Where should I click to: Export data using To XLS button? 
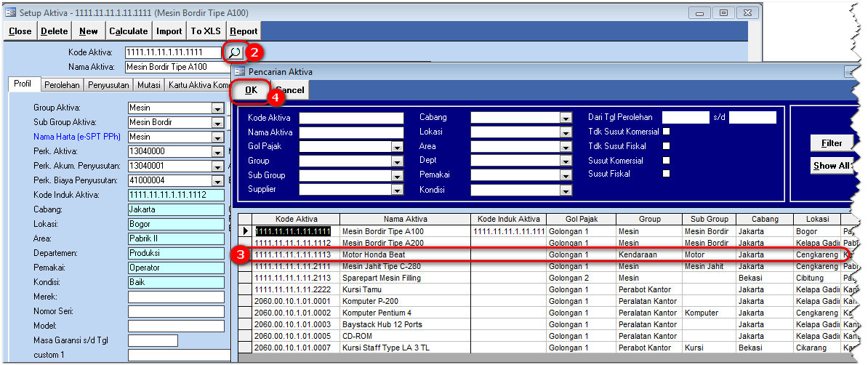[206, 31]
